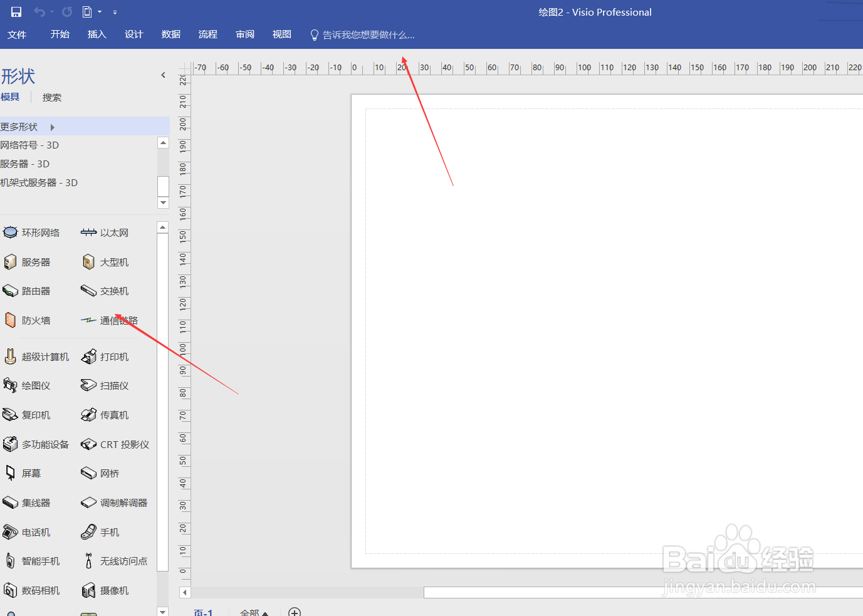Select the 网桥 shape
863x616 pixels.
click(100, 473)
